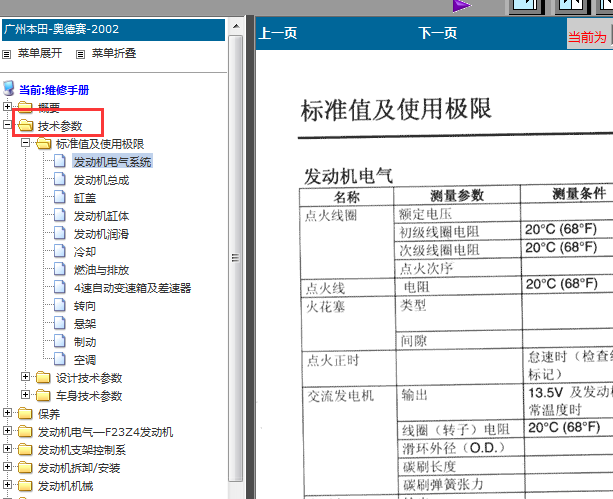This screenshot has width=613, height=499.
Task: Click the folder icon beside 发动机拆卸/安装
Action: (26, 467)
